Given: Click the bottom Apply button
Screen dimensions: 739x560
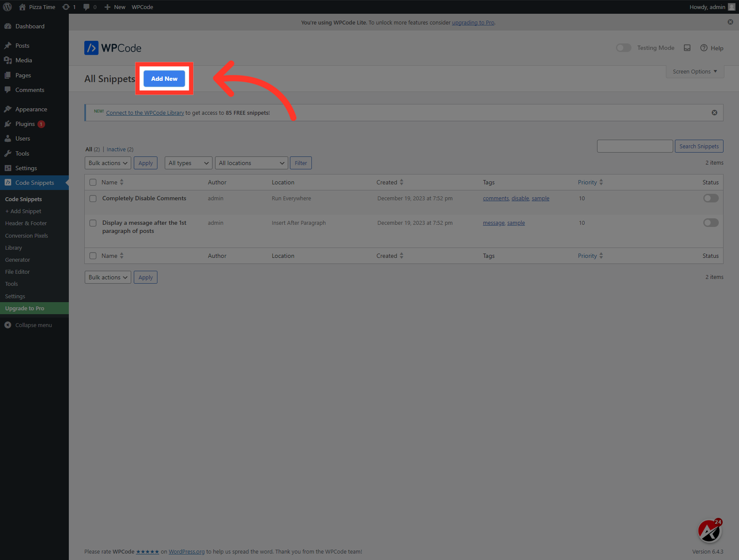Looking at the screenshot, I should pyautogui.click(x=145, y=277).
